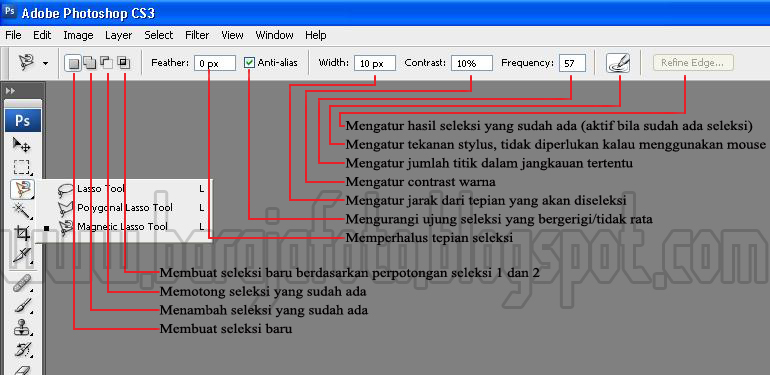Screen dimensions: 770x375
Task: Select the Brush tool
Action: (x=22, y=306)
